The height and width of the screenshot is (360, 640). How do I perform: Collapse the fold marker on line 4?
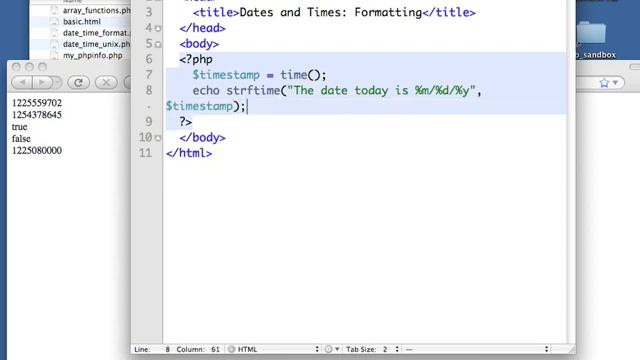point(158,28)
